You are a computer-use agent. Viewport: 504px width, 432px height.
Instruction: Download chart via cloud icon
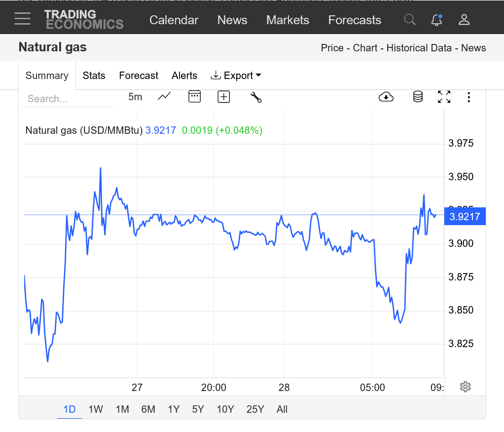tap(386, 97)
